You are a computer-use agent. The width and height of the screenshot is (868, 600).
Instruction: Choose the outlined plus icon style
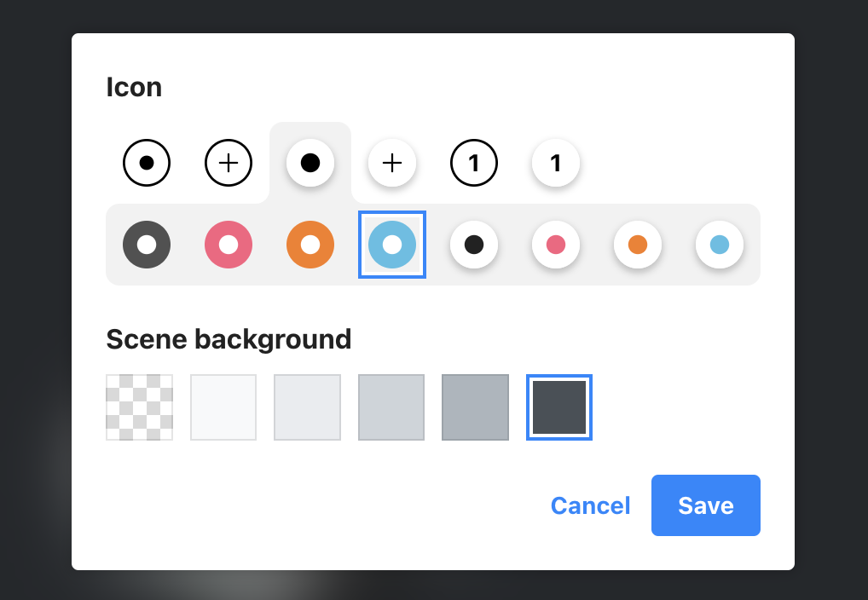pos(229,163)
